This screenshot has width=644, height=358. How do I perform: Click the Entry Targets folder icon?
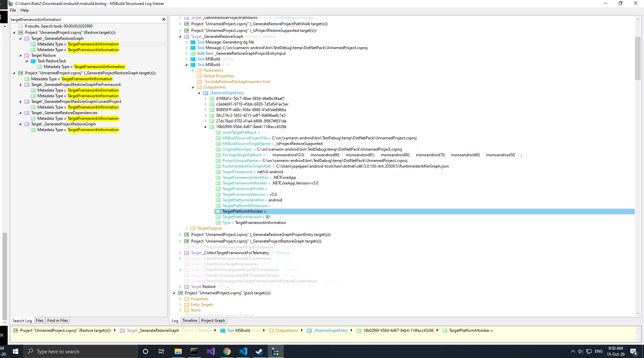(187, 305)
